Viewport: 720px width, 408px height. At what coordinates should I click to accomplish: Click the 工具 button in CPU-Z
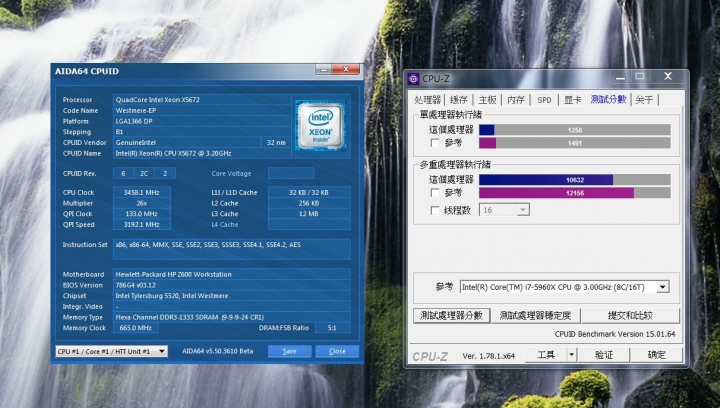pos(546,355)
